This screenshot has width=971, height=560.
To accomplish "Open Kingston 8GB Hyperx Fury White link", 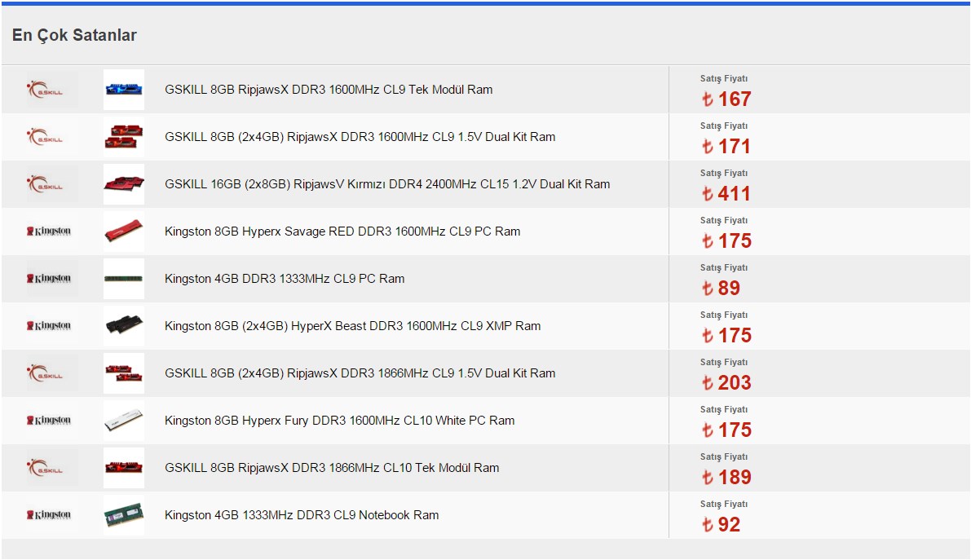I will [339, 421].
